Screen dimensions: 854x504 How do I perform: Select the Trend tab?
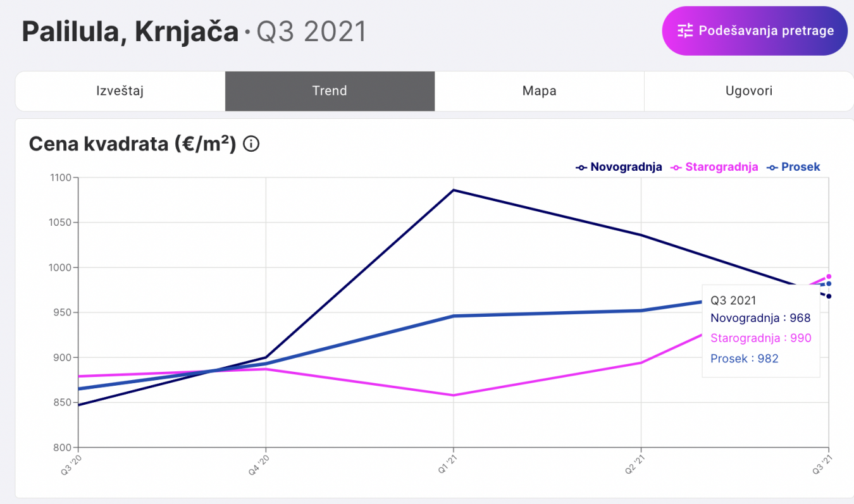click(x=330, y=91)
